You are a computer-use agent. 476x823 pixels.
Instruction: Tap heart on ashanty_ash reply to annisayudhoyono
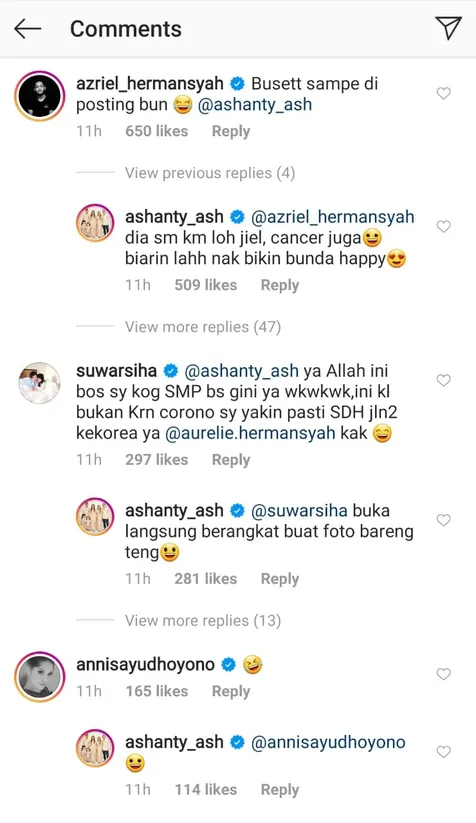coord(444,752)
